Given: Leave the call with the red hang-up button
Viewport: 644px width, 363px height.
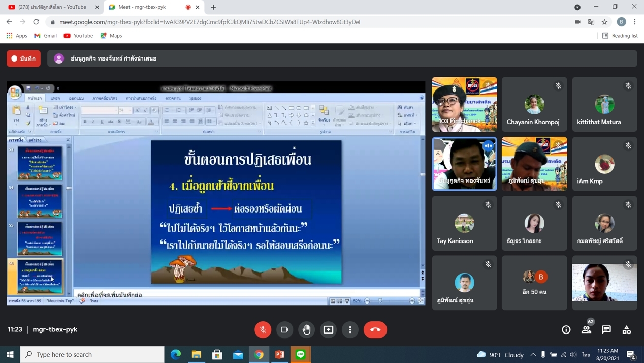Looking at the screenshot, I should pyautogui.click(x=375, y=329).
